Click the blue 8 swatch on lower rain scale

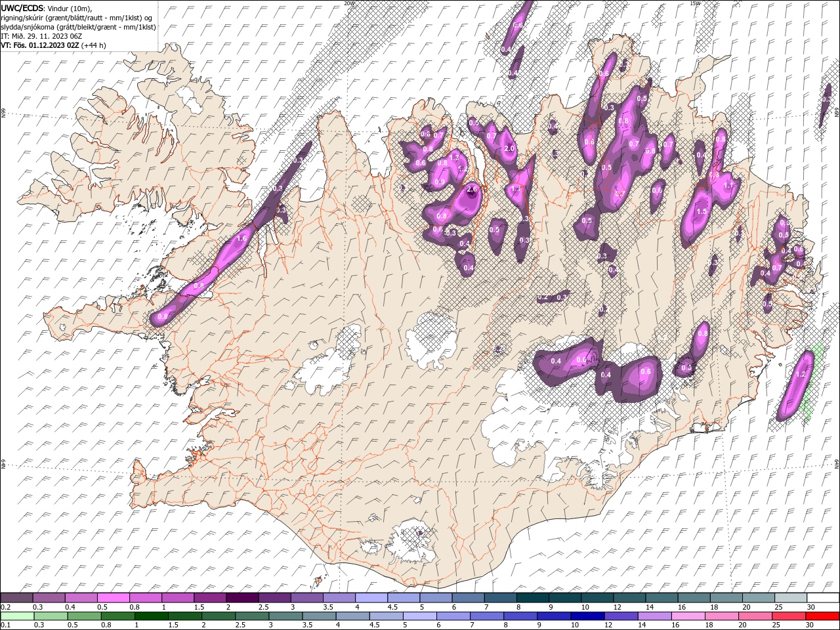coord(520,616)
